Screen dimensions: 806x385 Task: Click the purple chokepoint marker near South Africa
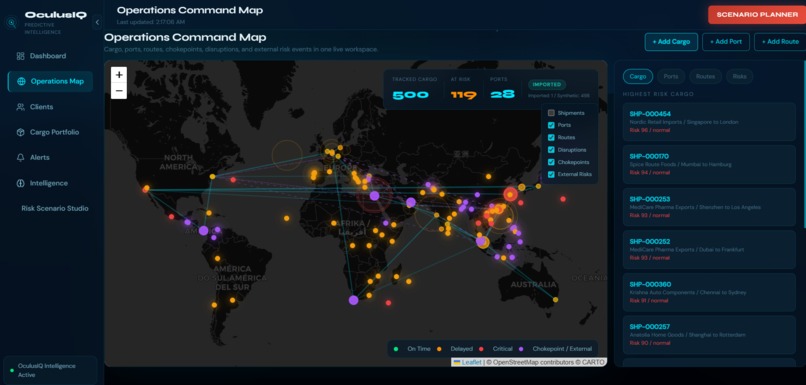coord(353,300)
